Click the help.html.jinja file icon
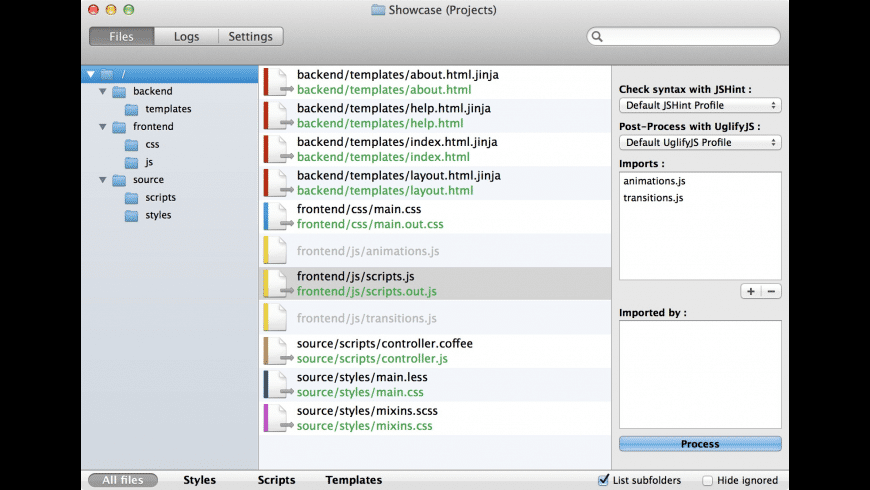870x490 pixels. [276, 115]
